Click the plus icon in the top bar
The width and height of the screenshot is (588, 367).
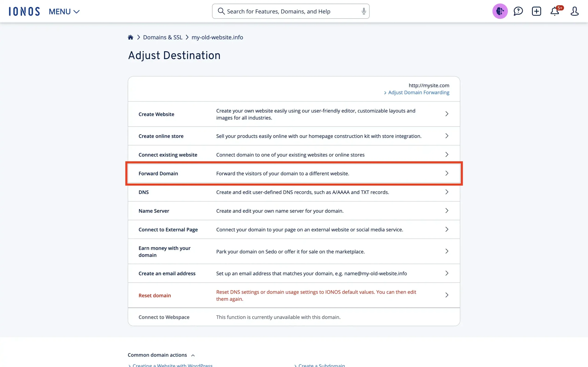[x=537, y=11]
